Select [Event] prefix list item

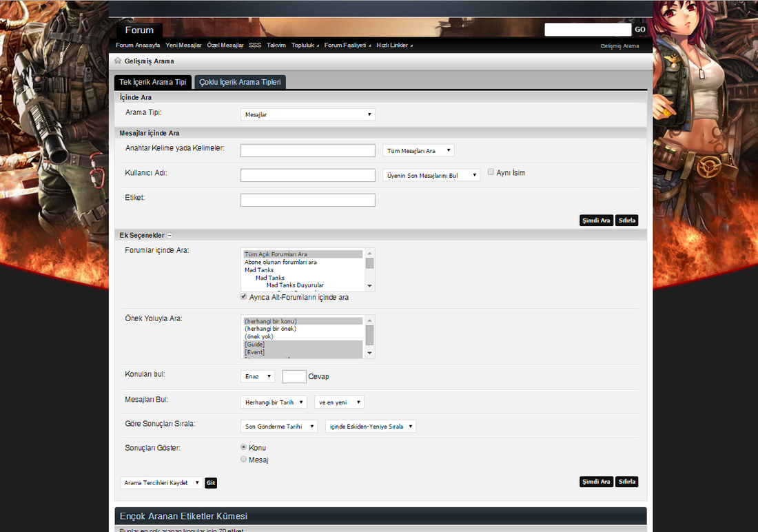303,352
